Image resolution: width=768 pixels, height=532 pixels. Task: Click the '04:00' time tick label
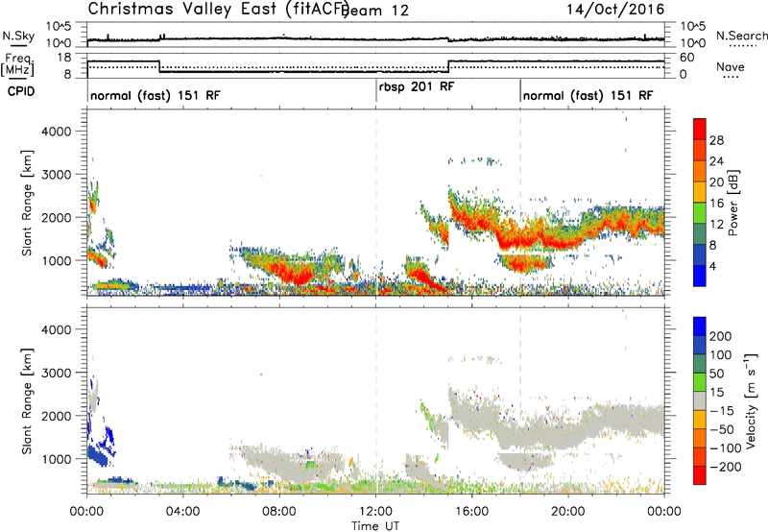pyautogui.click(x=182, y=512)
